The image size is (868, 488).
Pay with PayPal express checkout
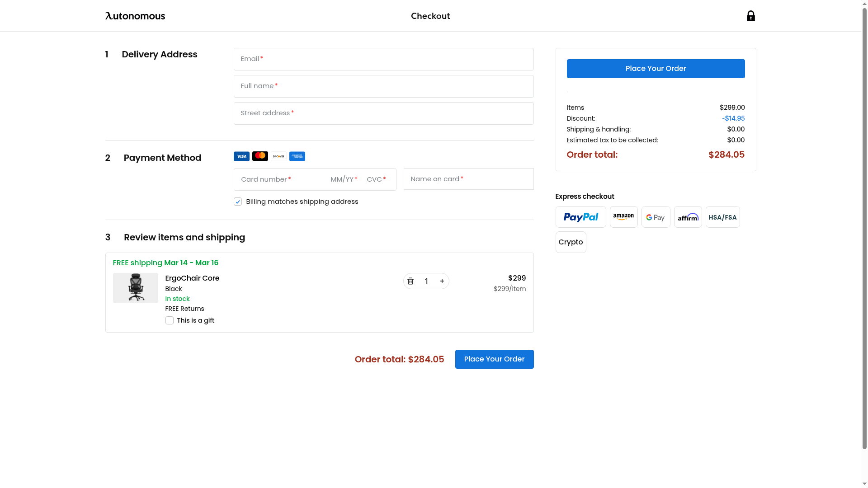(x=580, y=217)
